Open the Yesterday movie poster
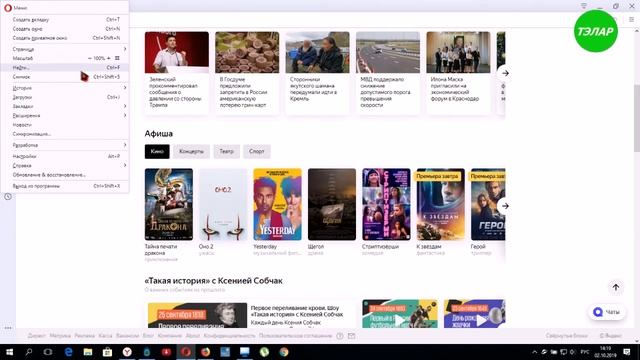640x360 pixels. coord(277,204)
